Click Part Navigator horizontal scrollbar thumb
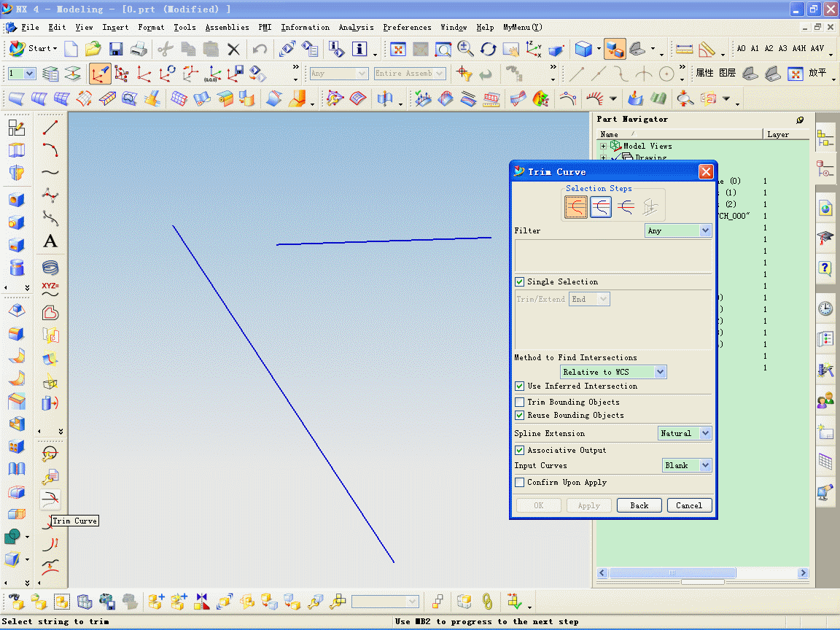The image size is (840, 630). pos(672,573)
